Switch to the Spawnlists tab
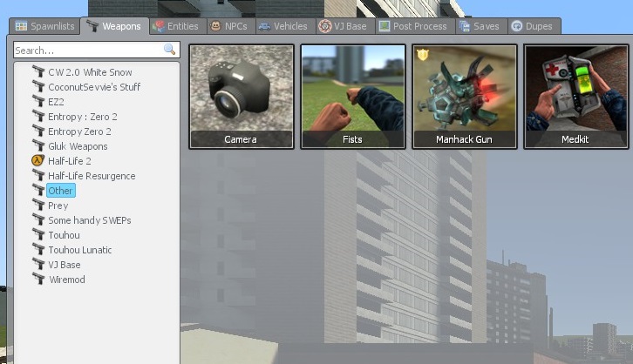The height and width of the screenshot is (364, 633). [x=44, y=26]
